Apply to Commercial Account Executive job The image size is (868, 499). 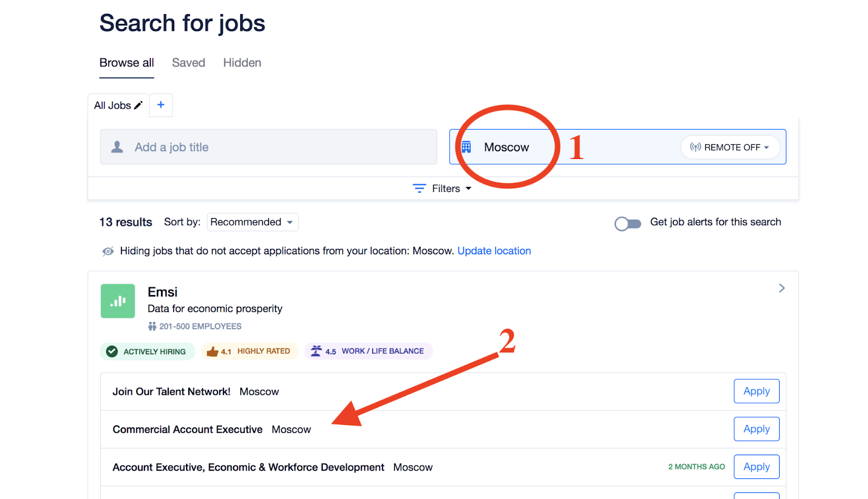(756, 429)
